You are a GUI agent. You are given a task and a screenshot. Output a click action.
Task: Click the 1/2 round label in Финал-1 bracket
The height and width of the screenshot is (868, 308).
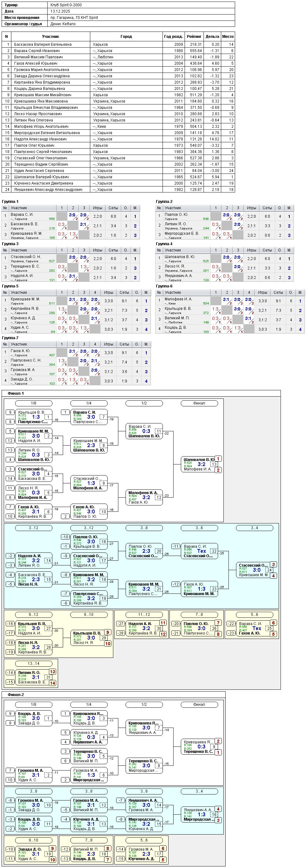point(144,403)
